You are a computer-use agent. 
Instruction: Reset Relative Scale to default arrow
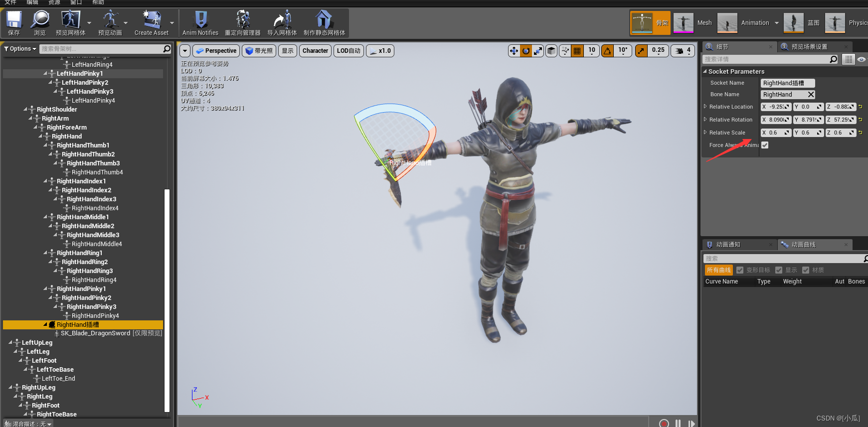[861, 133]
